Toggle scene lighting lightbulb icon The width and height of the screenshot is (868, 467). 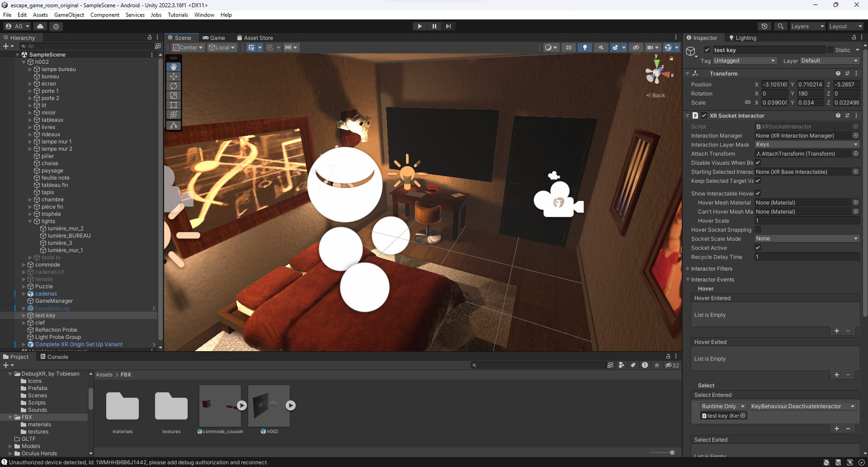(x=585, y=48)
